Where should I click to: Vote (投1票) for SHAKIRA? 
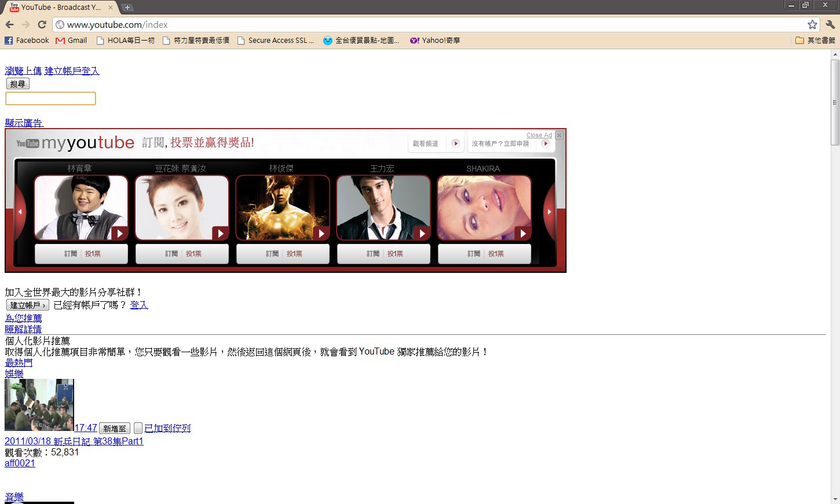(496, 254)
